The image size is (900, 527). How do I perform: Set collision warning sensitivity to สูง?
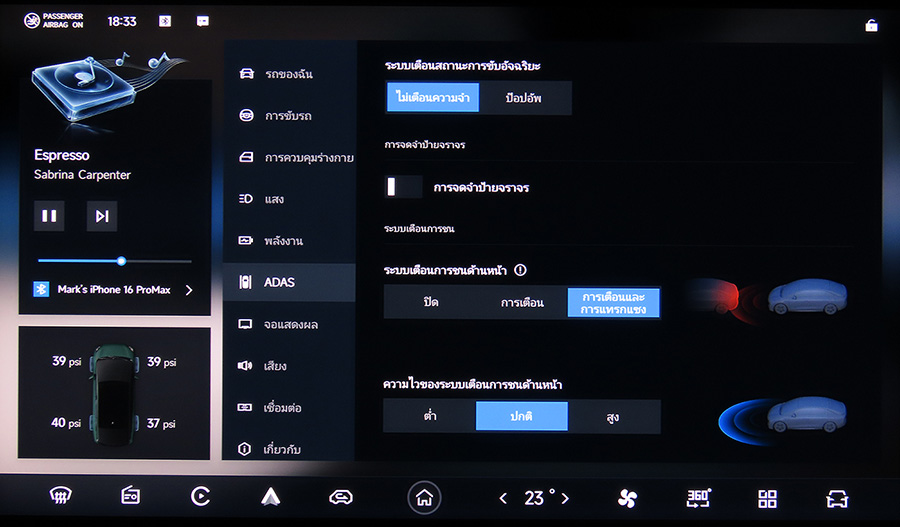click(x=614, y=416)
